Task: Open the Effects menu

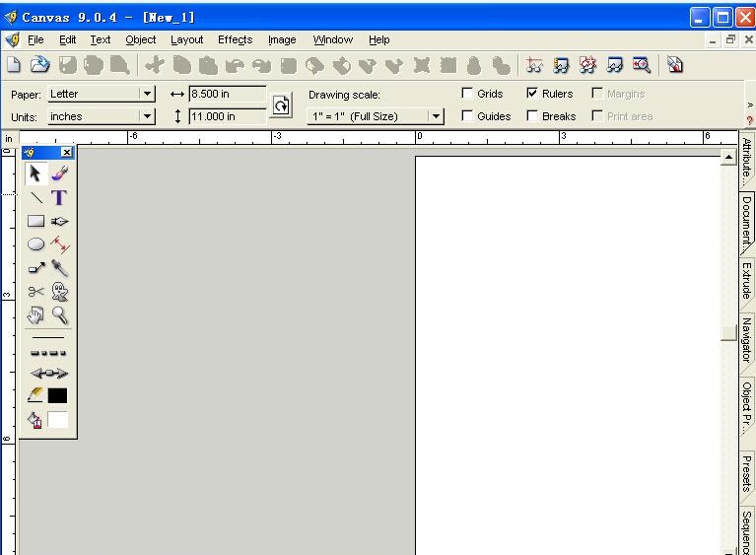Action: 235,39
